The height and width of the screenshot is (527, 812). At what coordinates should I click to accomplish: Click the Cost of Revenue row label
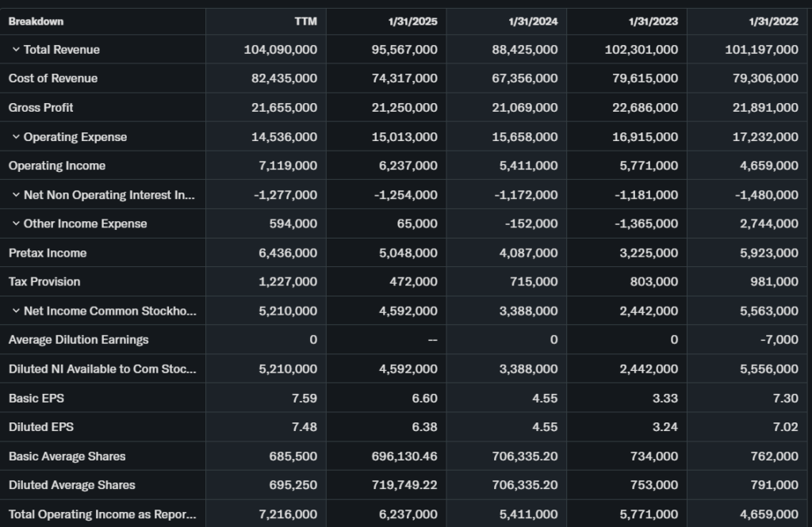pos(53,78)
